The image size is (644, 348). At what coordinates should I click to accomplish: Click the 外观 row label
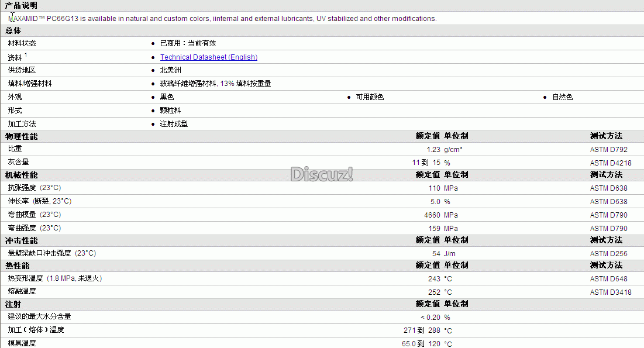coord(15,97)
